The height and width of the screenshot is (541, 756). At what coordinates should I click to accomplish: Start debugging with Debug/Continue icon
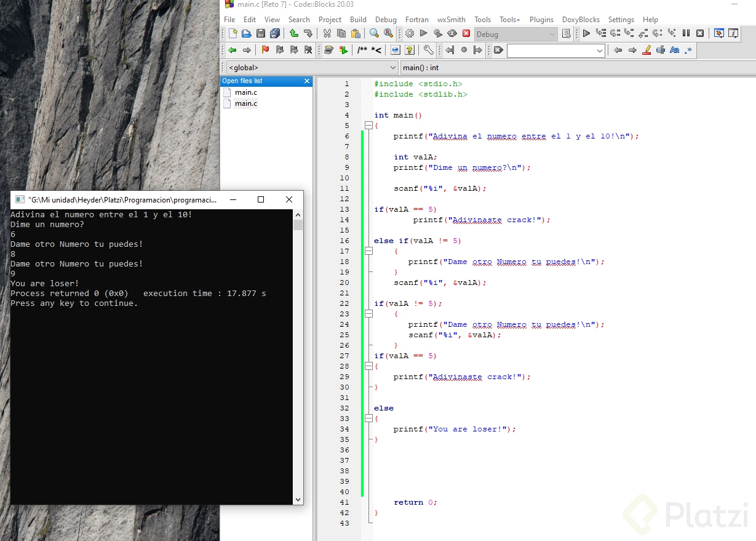point(586,33)
